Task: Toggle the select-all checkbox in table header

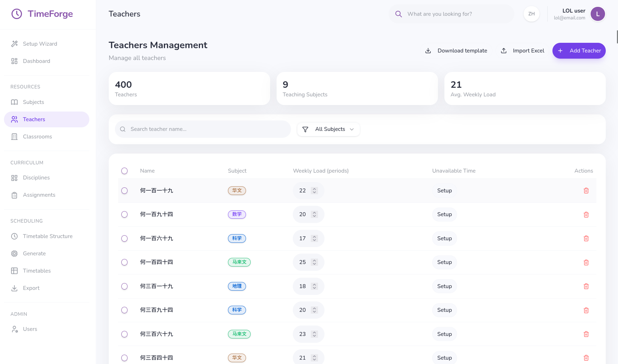Action: click(124, 171)
